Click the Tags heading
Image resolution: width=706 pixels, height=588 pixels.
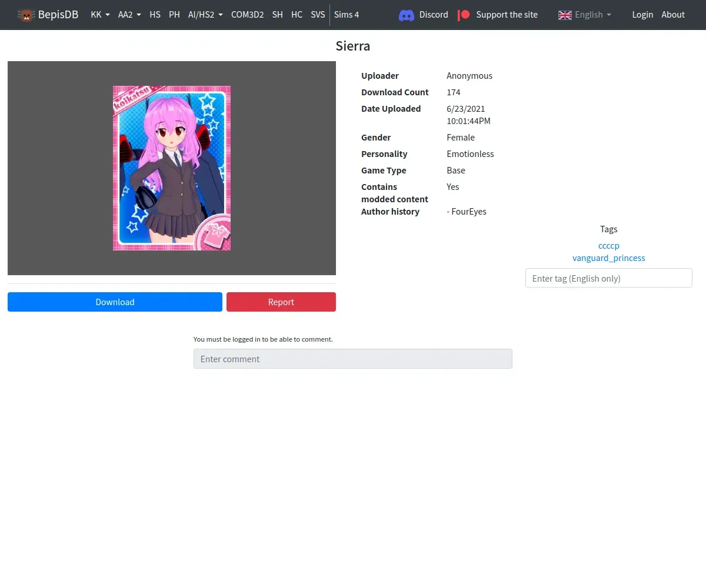click(609, 229)
